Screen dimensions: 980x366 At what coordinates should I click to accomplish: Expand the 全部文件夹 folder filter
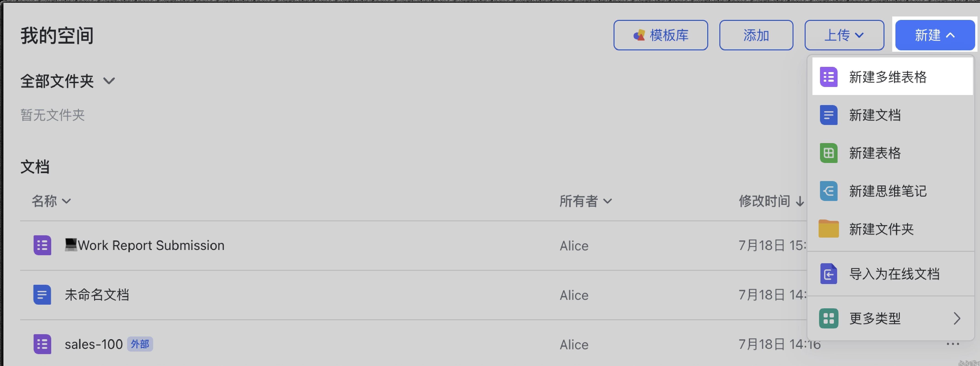click(68, 81)
